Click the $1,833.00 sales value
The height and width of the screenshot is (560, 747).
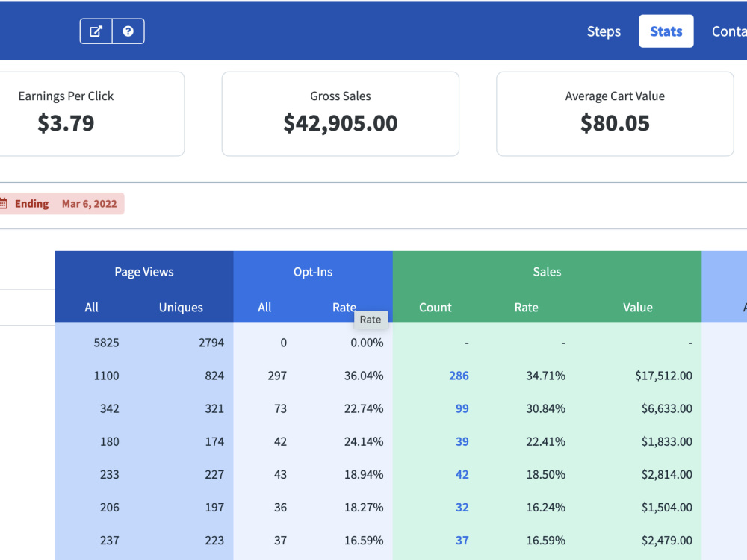(x=667, y=441)
